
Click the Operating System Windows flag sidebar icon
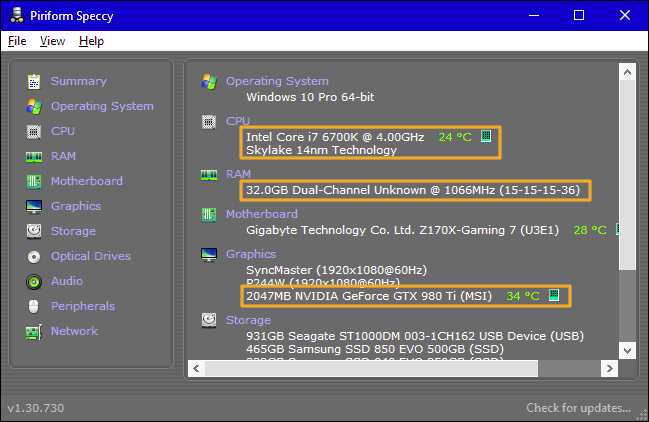(34, 107)
